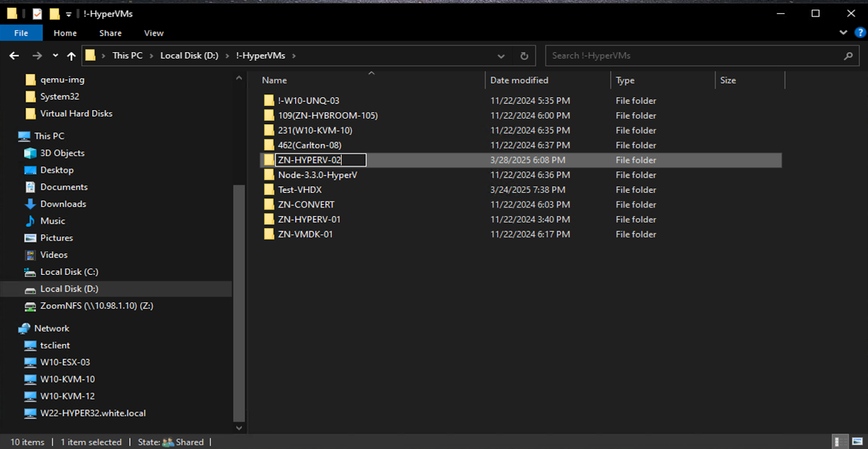The width and height of the screenshot is (868, 449).
Task: Customize Quick Access Toolbar dropdown
Action: (69, 14)
